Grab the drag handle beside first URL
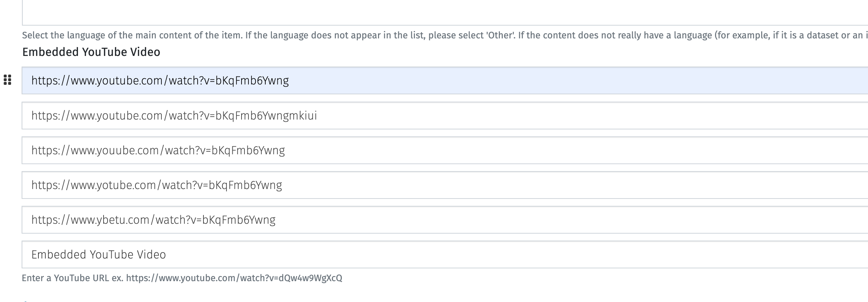868x302 pixels. [7, 80]
